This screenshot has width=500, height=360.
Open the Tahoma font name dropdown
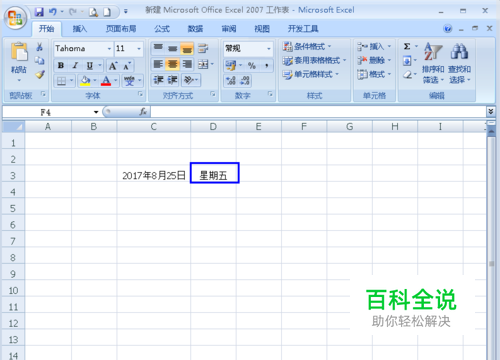109,49
